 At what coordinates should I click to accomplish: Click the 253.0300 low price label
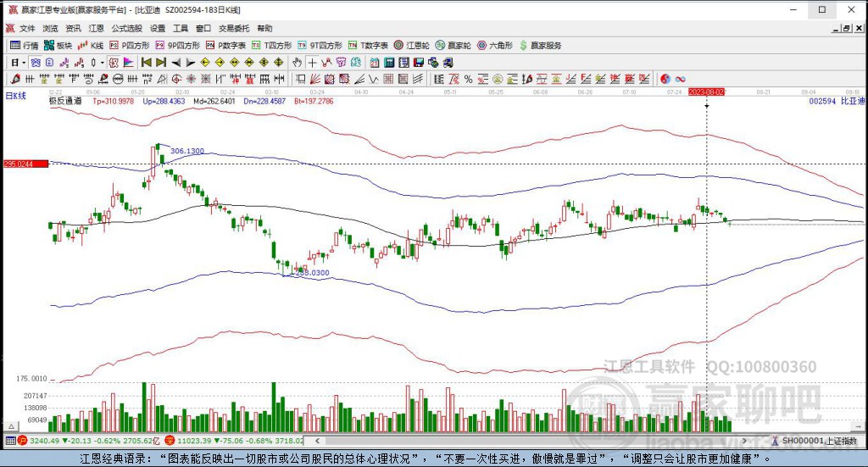312,272
